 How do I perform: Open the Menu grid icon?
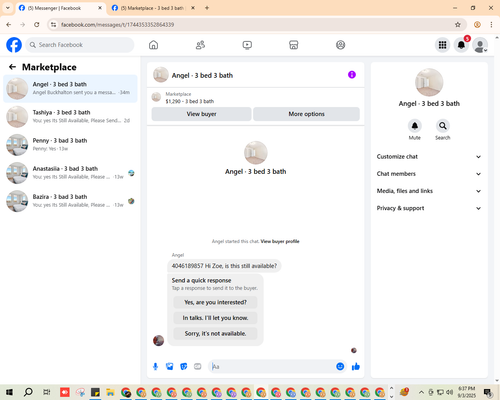pos(442,45)
